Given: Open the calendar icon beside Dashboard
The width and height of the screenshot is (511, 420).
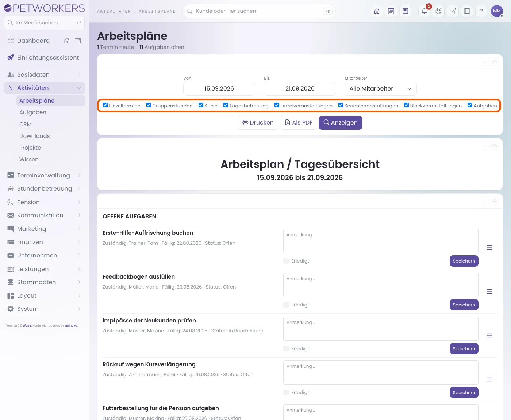Looking at the screenshot, I should click(78, 41).
